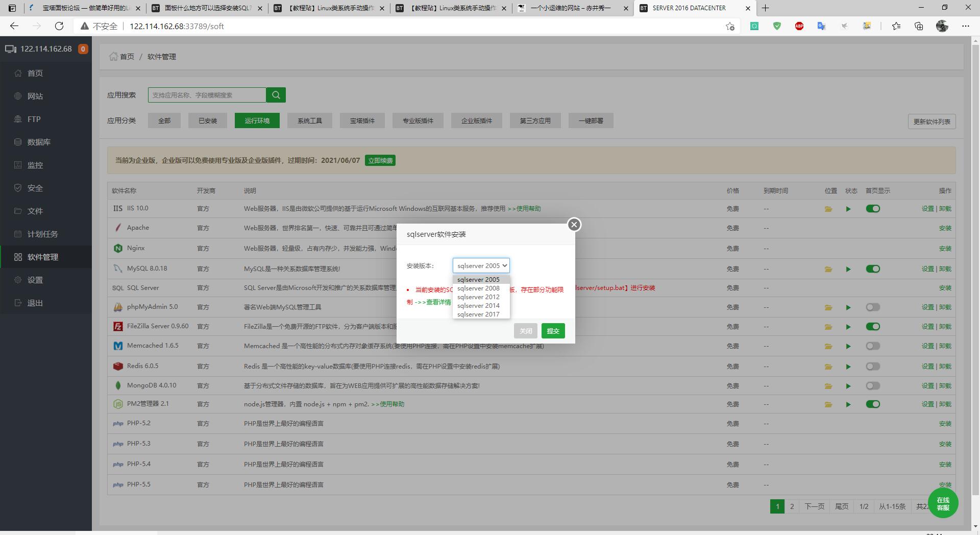The image size is (980, 535).
Task: Click 下一页 pagination button
Action: 815,506
